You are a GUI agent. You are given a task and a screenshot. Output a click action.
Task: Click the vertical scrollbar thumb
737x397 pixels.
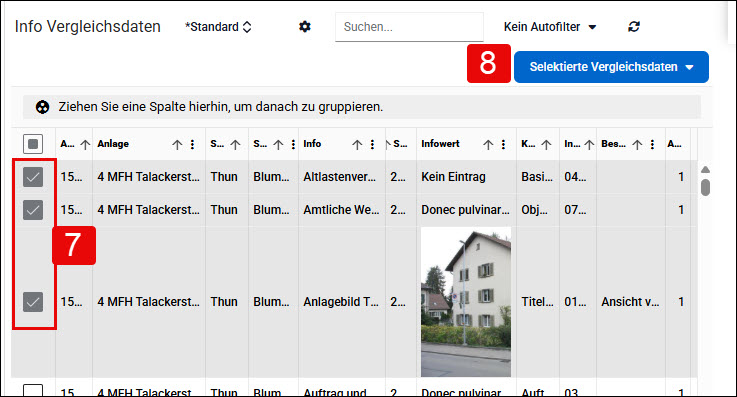pos(705,187)
